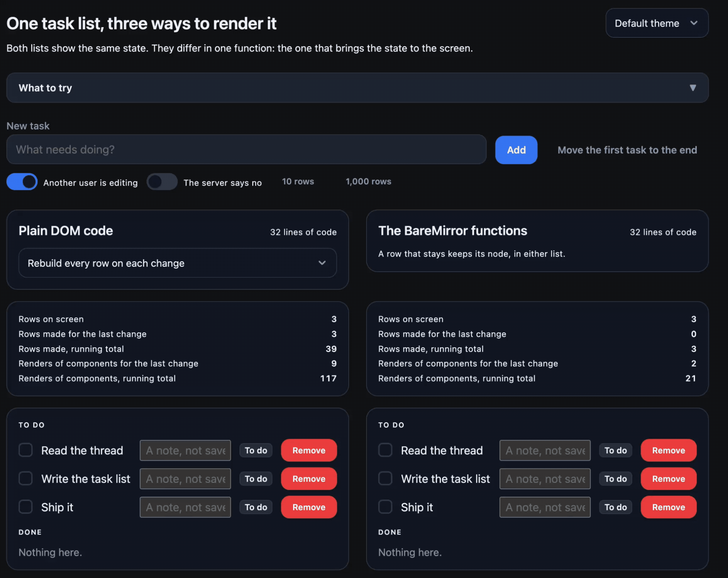Check Ship it in BareMirror list
This screenshot has height=578, width=728.
point(385,507)
